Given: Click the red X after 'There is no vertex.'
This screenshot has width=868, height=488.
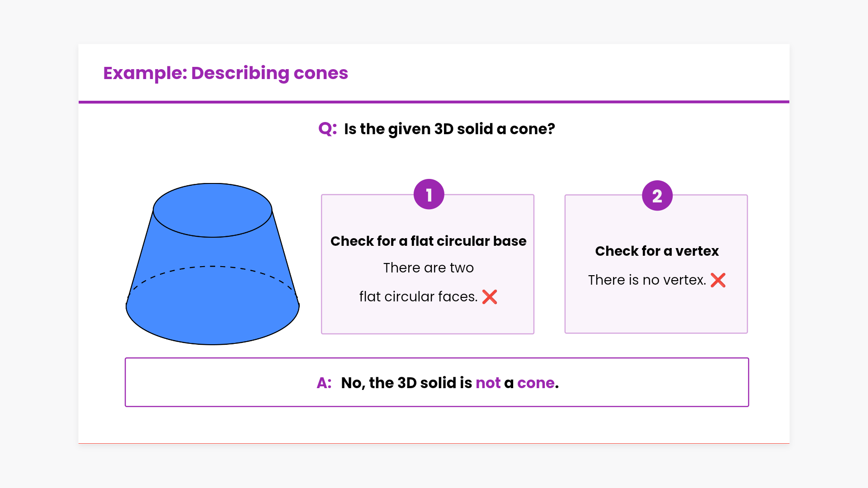Looking at the screenshot, I should pos(718,280).
